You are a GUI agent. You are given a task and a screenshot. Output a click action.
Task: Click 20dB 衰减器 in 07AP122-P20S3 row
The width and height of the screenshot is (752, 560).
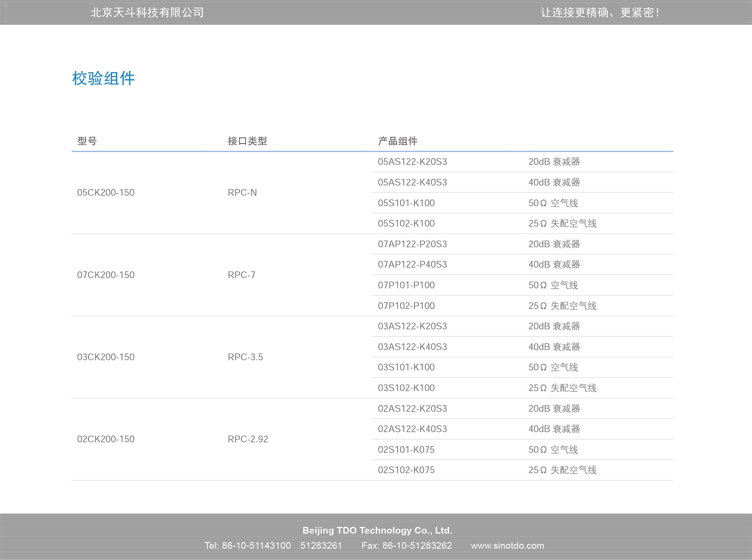point(554,244)
